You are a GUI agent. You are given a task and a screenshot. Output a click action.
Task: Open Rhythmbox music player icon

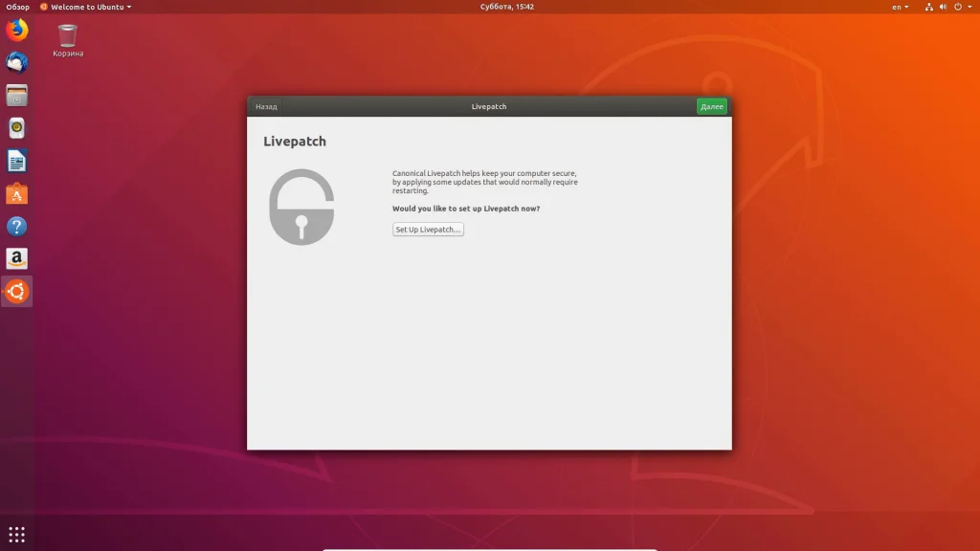[x=17, y=128]
